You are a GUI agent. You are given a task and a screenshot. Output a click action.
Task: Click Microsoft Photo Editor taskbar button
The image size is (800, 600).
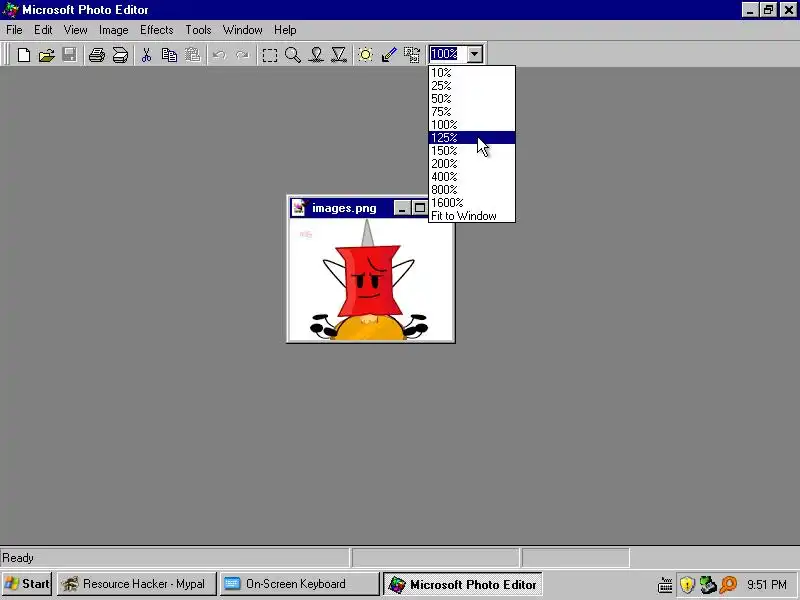click(x=462, y=584)
